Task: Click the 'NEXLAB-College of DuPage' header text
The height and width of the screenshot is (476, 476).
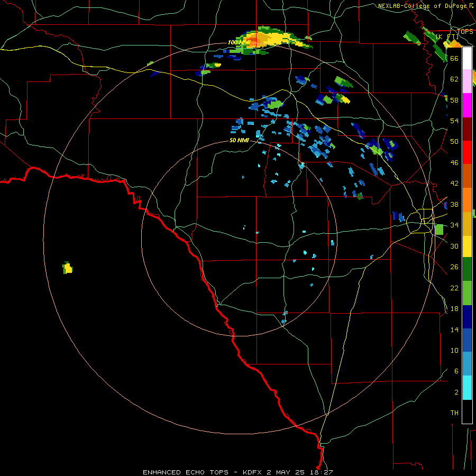Action: [423, 6]
